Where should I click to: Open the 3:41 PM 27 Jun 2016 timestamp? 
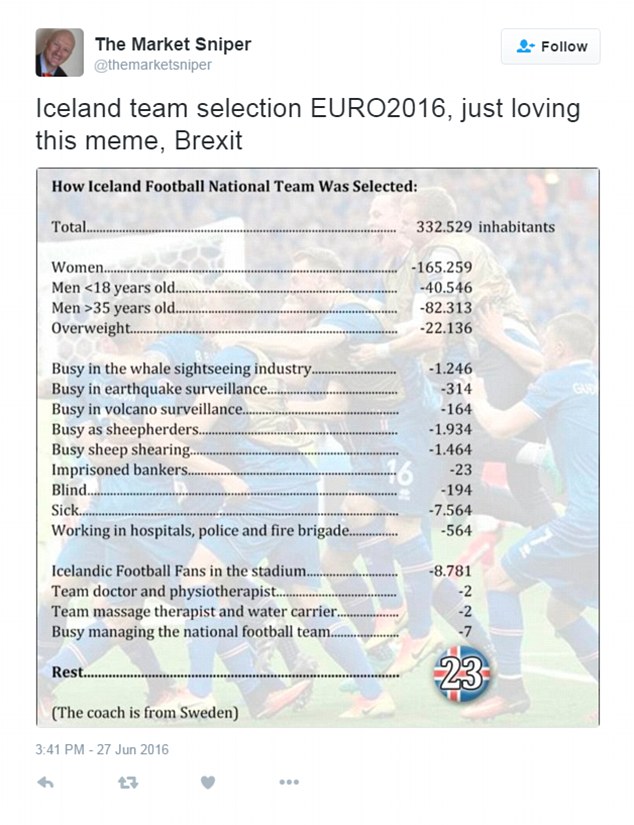[x=101, y=749]
